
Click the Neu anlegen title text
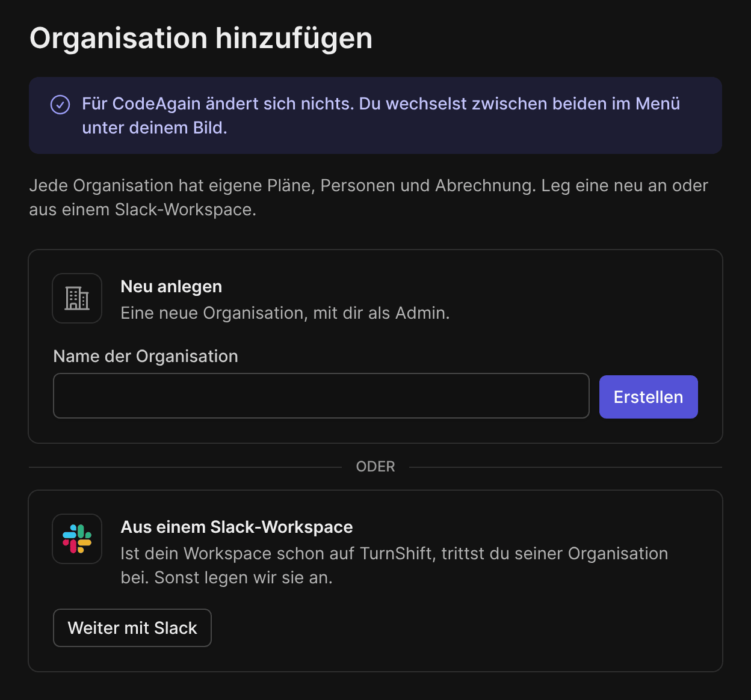pyautogui.click(x=172, y=286)
